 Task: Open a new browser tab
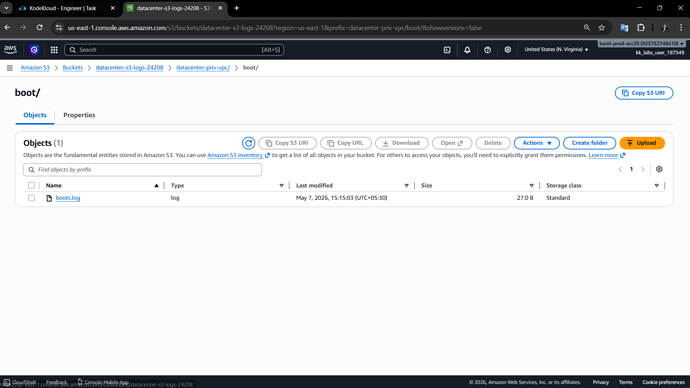click(x=236, y=8)
